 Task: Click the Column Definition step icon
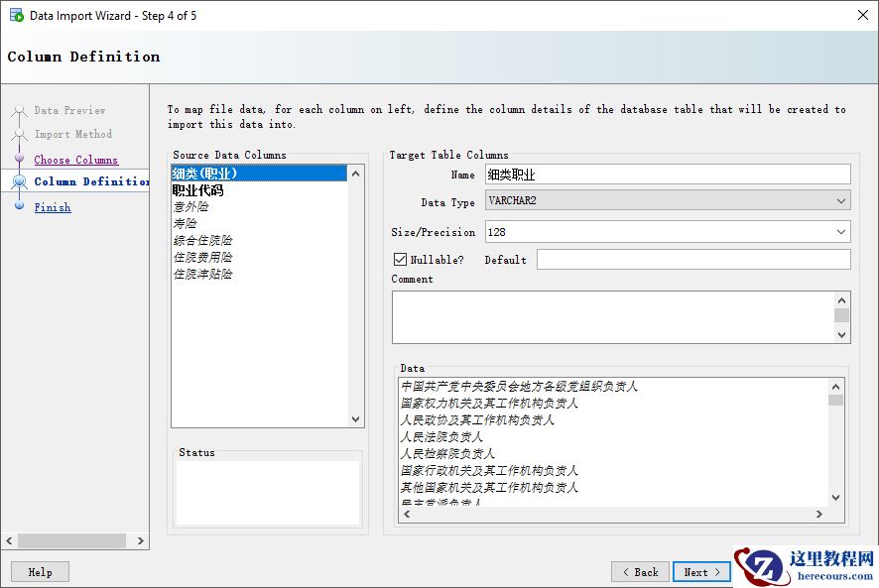19,181
